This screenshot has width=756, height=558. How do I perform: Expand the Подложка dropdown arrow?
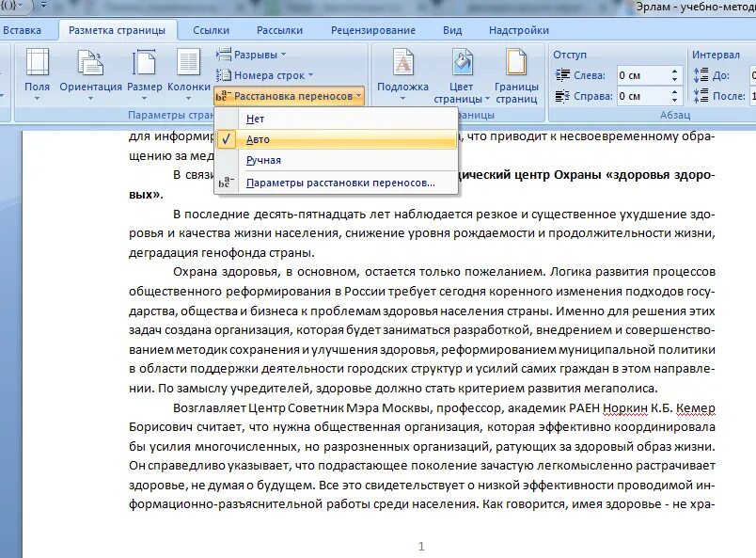click(x=402, y=99)
